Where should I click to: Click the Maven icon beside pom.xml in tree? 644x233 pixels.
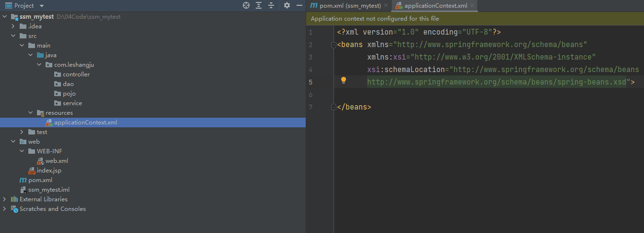point(23,180)
